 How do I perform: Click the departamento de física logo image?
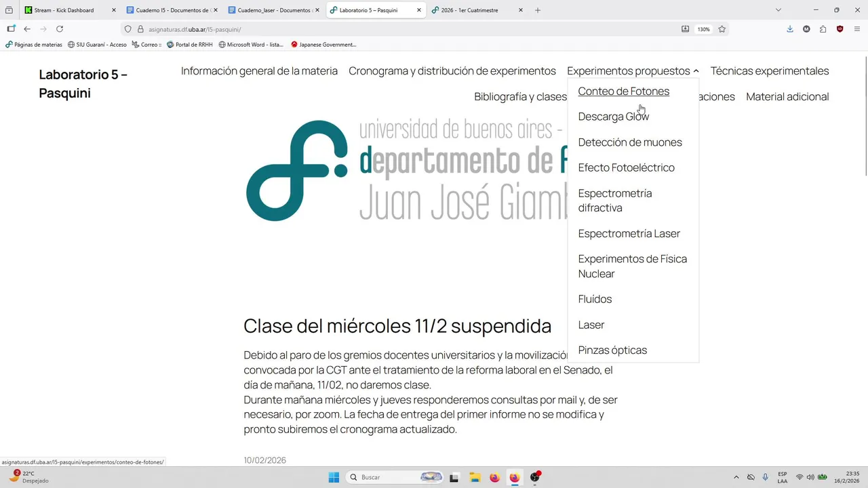pos(407,171)
